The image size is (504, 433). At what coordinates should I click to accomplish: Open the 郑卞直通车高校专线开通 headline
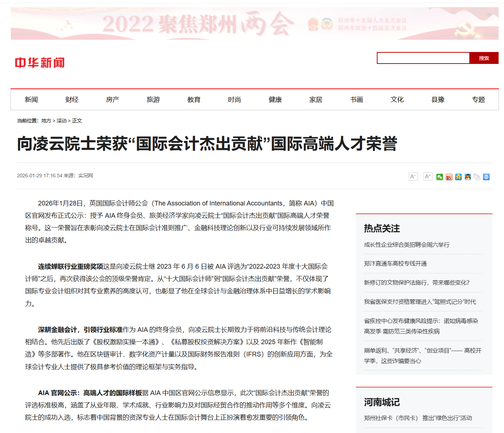pyautogui.click(x=395, y=264)
